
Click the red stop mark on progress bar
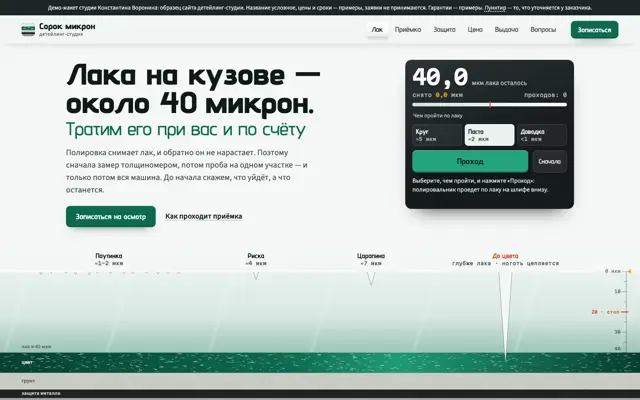[x=490, y=105]
